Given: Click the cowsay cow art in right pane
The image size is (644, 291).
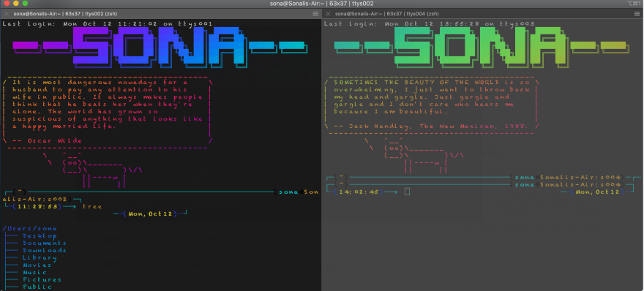Looking at the screenshot, I should (x=415, y=156).
